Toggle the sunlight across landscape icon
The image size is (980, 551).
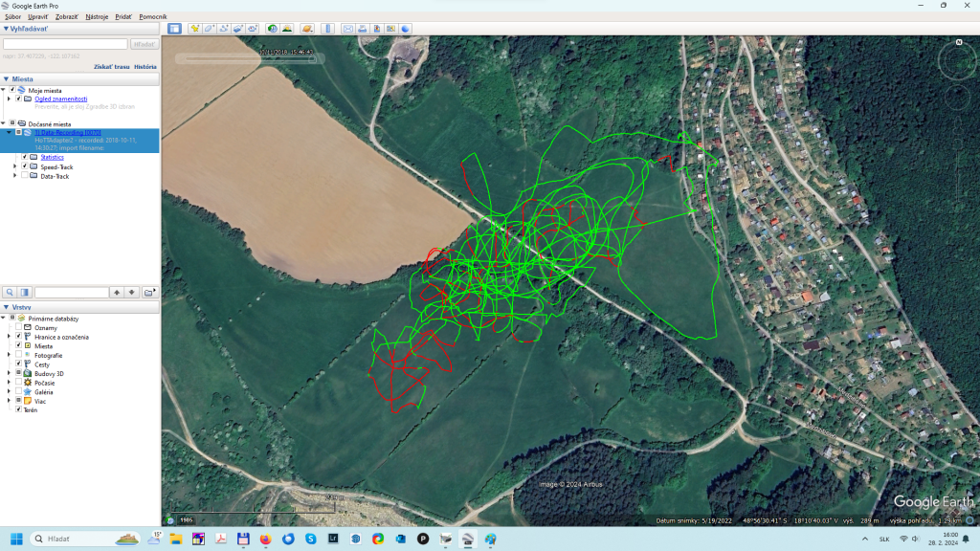[x=287, y=29]
